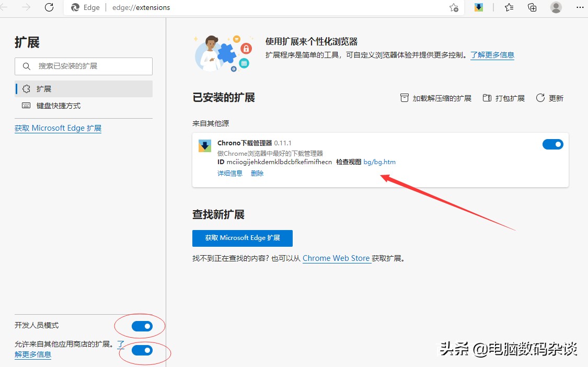Add current page to favorites via star icon
588x367 pixels.
point(454,7)
